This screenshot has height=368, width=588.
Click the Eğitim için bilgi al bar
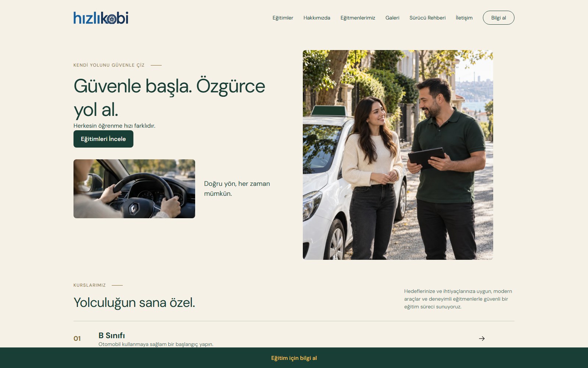294,358
